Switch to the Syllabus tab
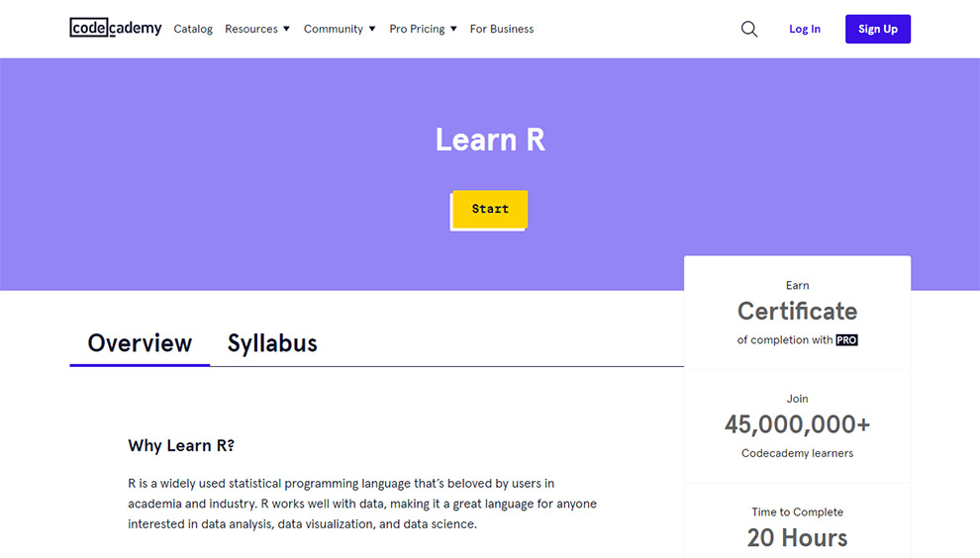The image size is (980, 558). tap(272, 343)
